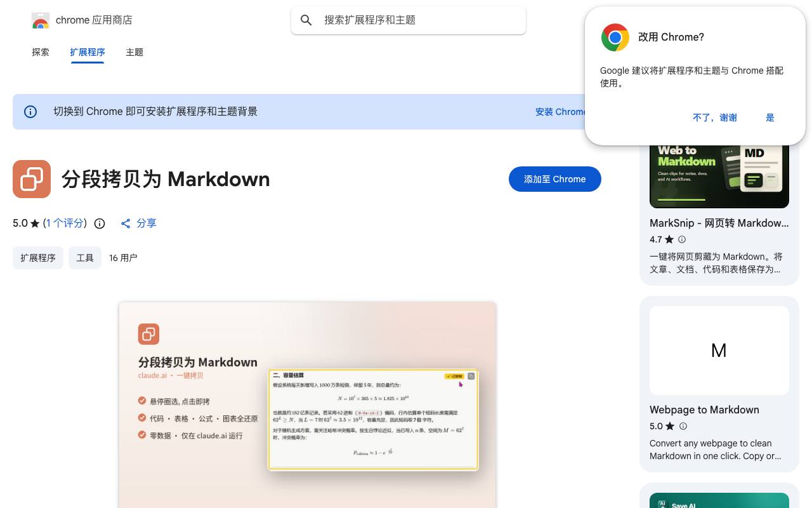This screenshot has width=812, height=508.
Task: Click the MarkSnip description text 一键将网页剪藏为 Markdown
Action: pyautogui.click(x=716, y=263)
